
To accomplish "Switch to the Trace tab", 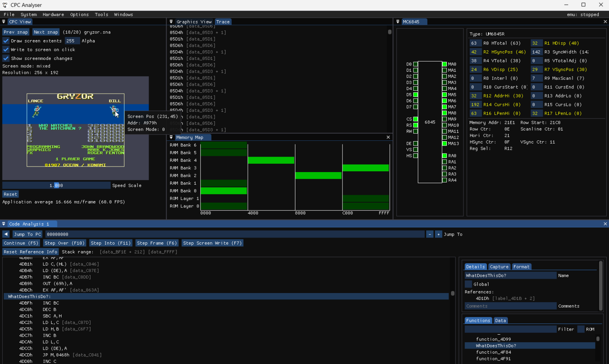I will pos(223,22).
